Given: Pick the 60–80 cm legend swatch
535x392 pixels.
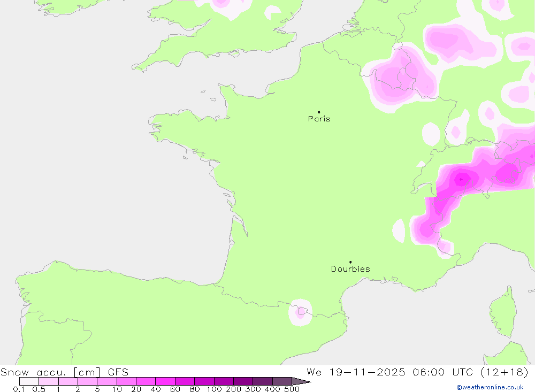Looking at the screenshot, I should pos(185,381).
